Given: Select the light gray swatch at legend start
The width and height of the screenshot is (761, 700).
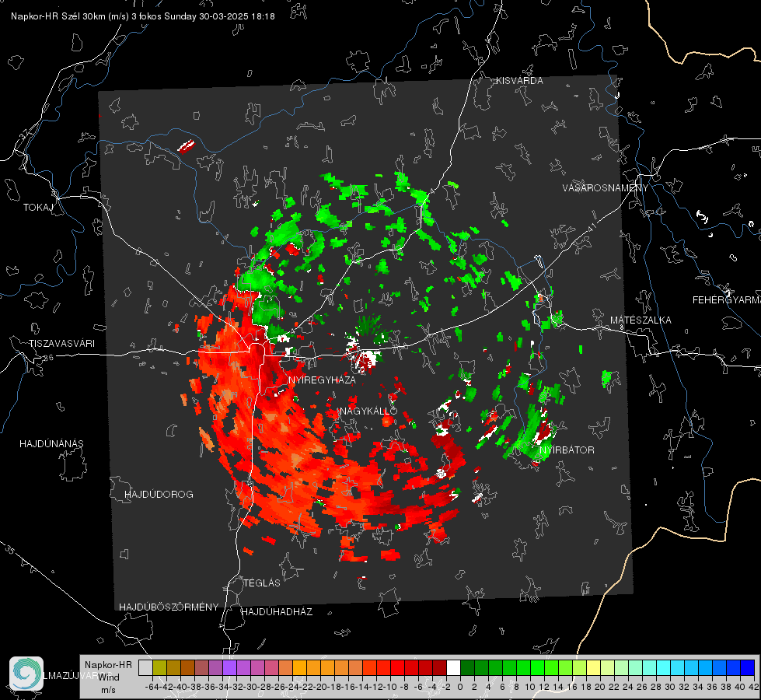Looking at the screenshot, I should pos(145,667).
